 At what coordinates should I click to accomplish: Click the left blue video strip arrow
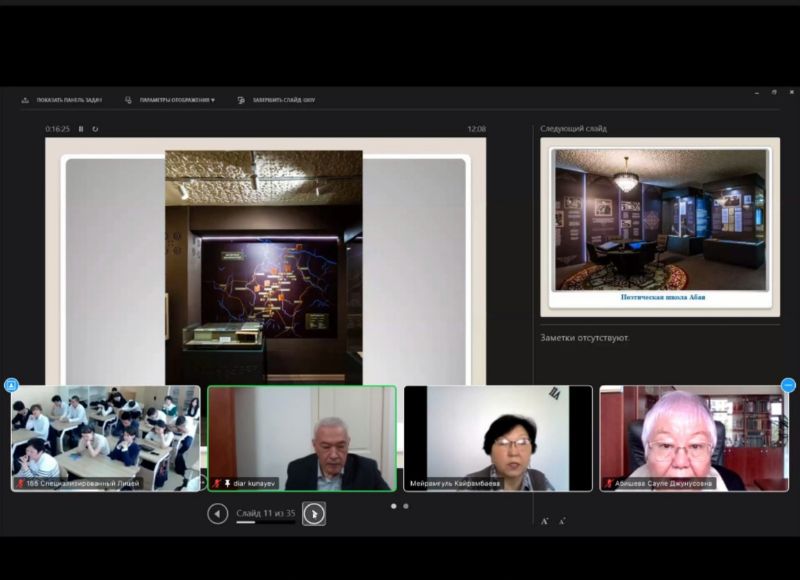point(12,385)
